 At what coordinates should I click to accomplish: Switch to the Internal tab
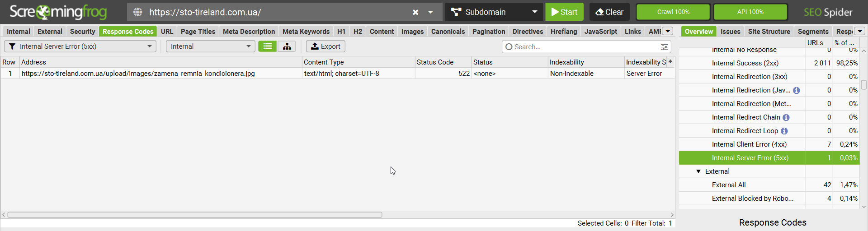point(19,32)
